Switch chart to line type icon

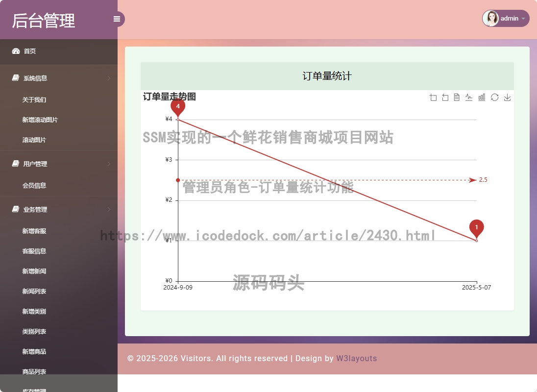pyautogui.click(x=469, y=98)
